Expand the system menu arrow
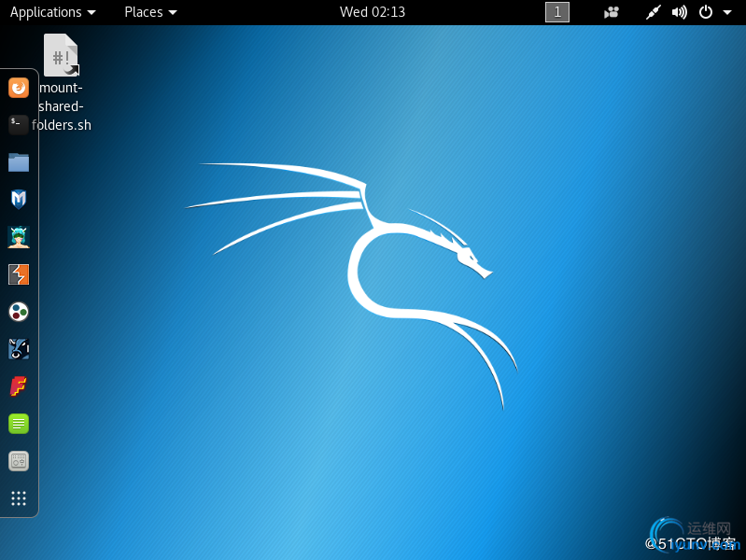Viewport: 746px width, 560px height. click(x=727, y=12)
